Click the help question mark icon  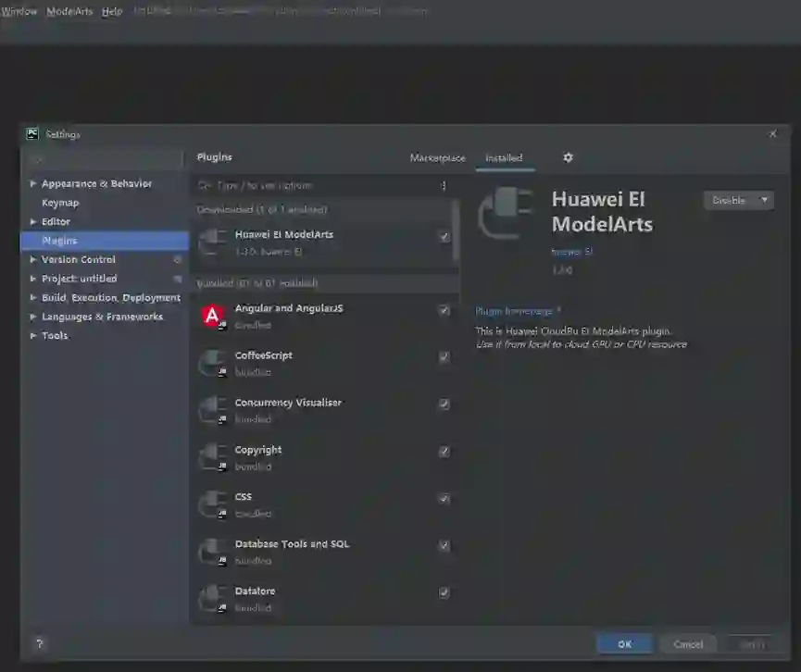[39, 643]
